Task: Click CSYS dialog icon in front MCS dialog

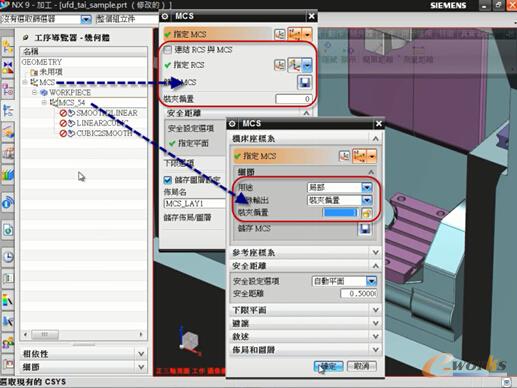Action: coord(344,156)
